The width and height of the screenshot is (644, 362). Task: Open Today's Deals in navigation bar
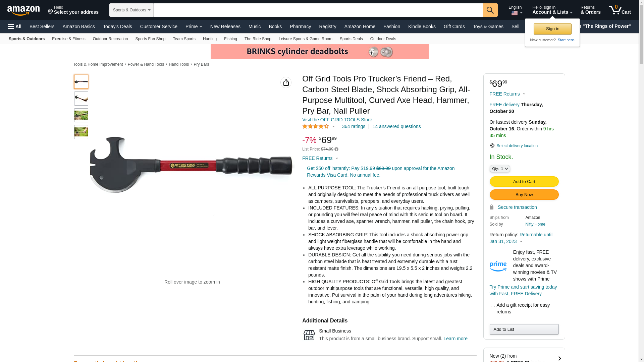click(117, 26)
